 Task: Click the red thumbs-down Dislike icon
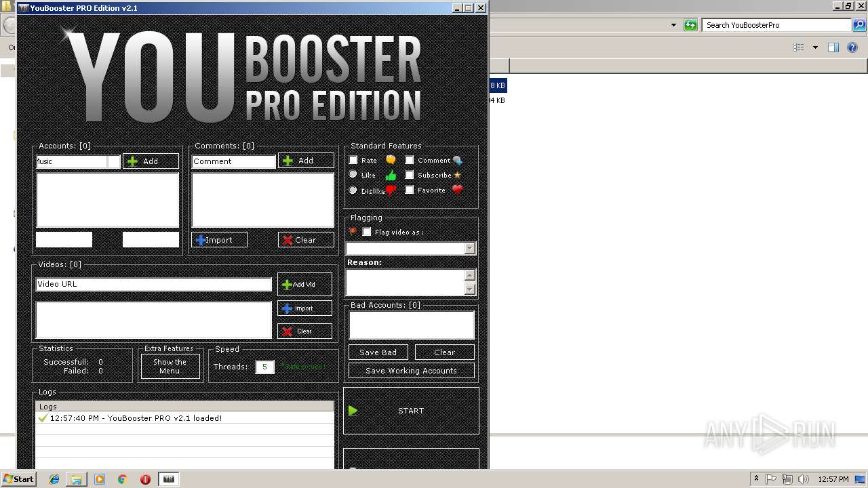pyautogui.click(x=391, y=191)
